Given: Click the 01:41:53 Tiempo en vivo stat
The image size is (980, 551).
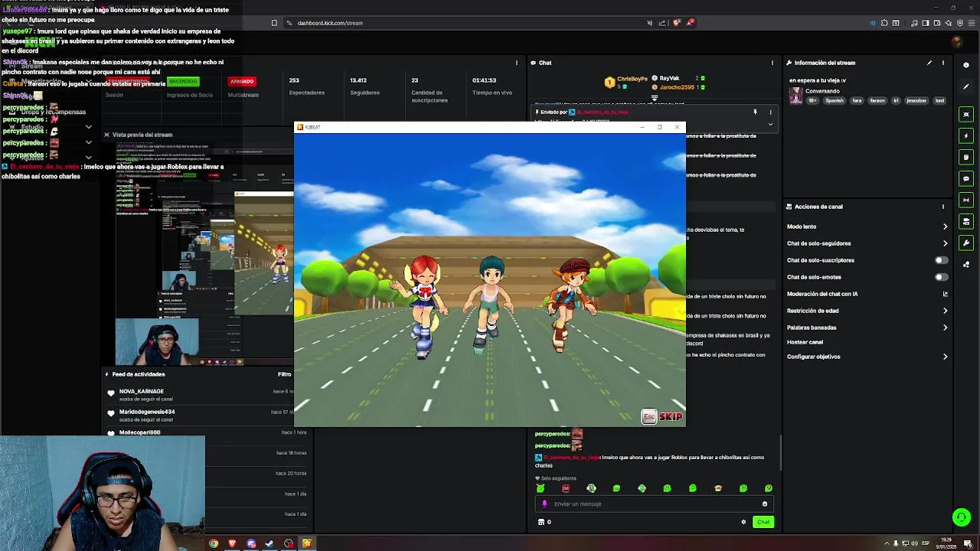Looking at the screenshot, I should 492,86.
